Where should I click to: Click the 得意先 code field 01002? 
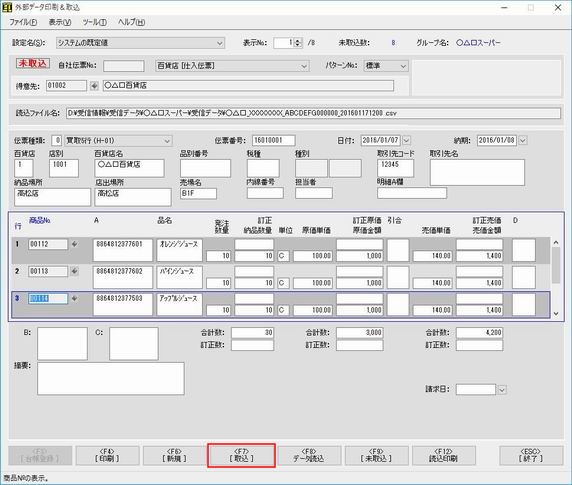[66, 86]
